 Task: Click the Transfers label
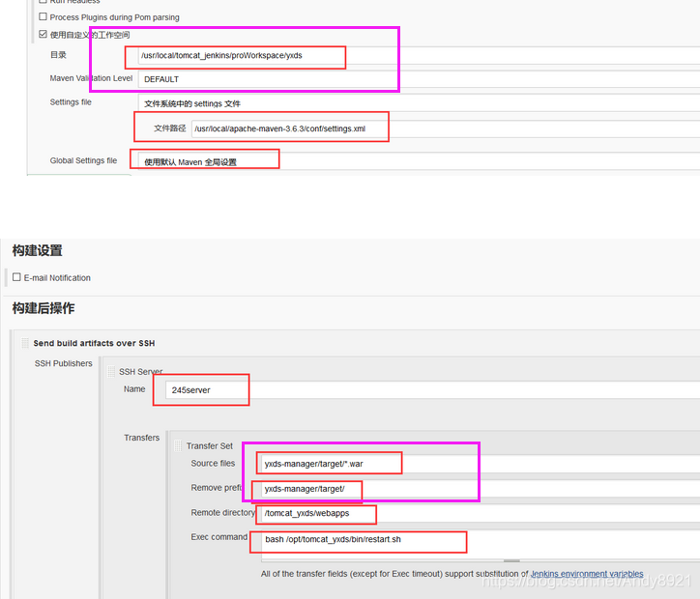(x=141, y=438)
